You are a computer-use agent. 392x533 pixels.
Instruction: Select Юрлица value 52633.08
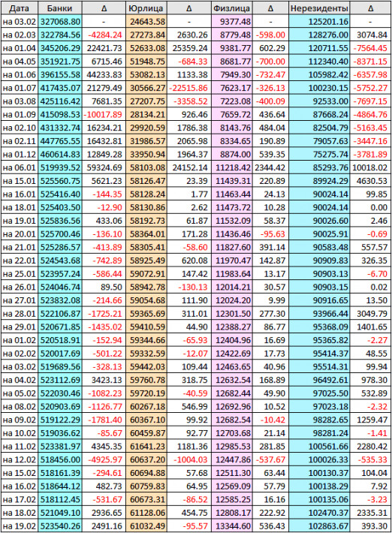coord(146,48)
